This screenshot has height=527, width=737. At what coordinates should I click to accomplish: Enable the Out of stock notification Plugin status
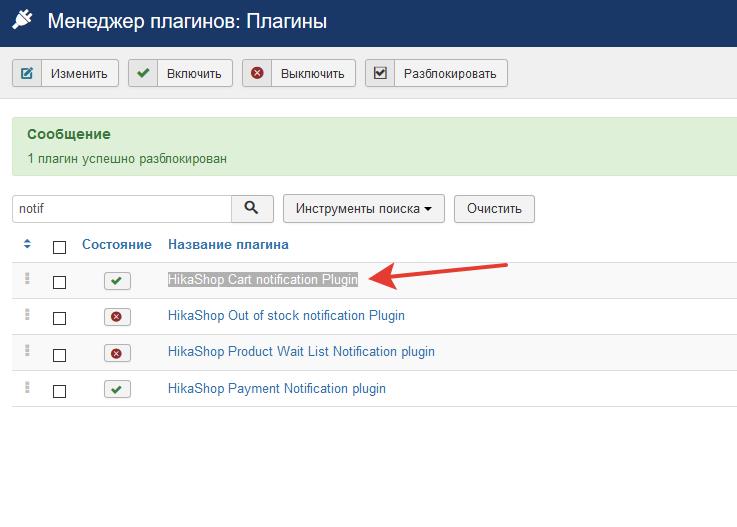point(117,317)
